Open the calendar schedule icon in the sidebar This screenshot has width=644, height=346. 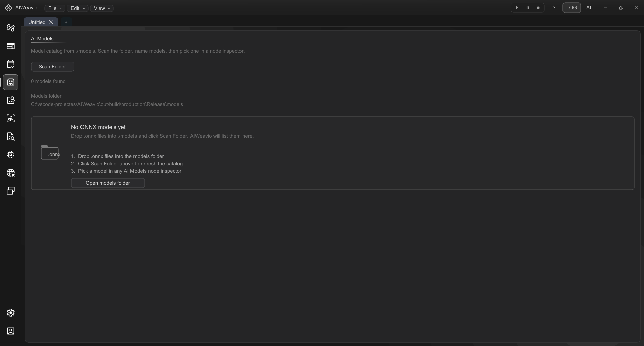[x=11, y=64]
